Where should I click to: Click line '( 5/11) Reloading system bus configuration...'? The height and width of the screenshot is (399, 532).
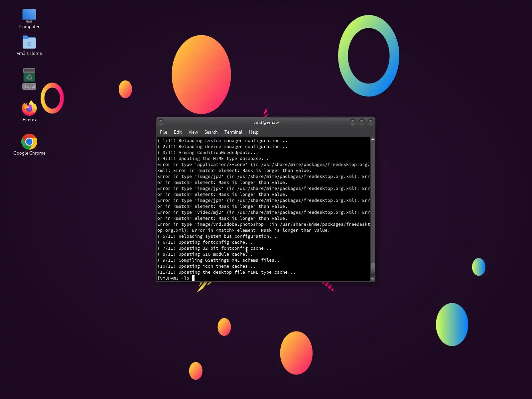pyautogui.click(x=217, y=236)
